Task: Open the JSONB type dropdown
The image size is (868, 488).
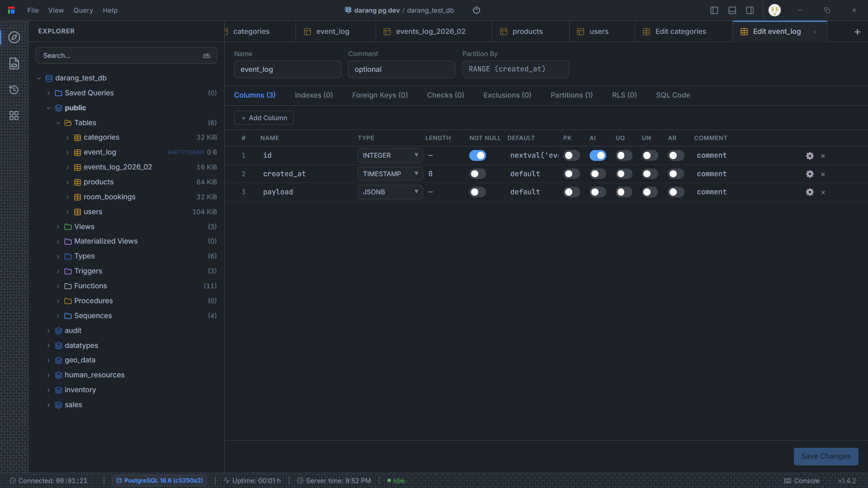Action: [x=390, y=192]
